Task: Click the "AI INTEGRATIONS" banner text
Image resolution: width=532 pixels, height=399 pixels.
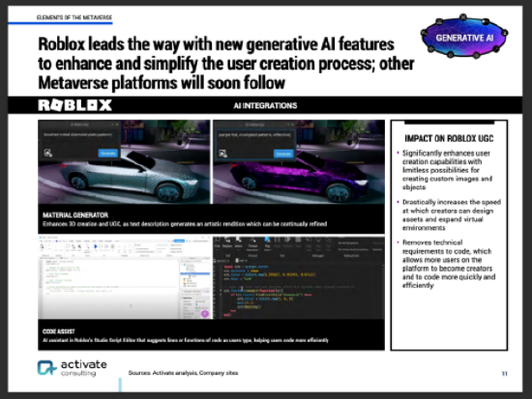Action: coord(265,105)
